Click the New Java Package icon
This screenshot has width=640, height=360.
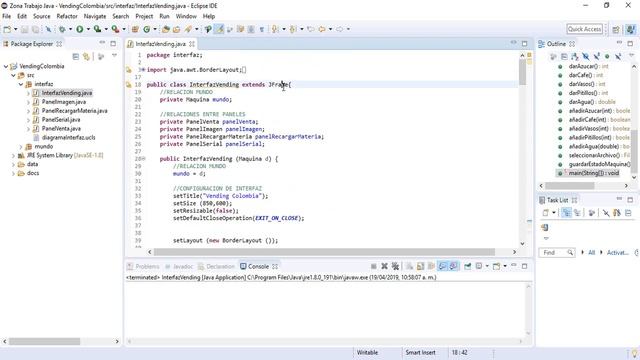(x=135, y=29)
